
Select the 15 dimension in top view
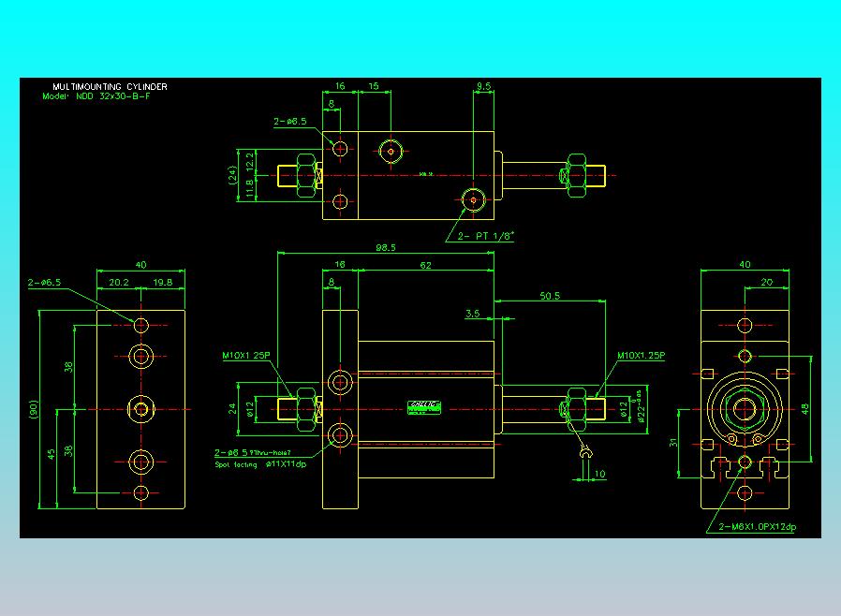tap(374, 86)
